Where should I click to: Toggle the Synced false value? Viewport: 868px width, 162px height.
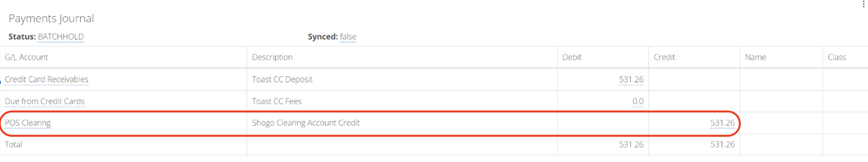coord(348,37)
